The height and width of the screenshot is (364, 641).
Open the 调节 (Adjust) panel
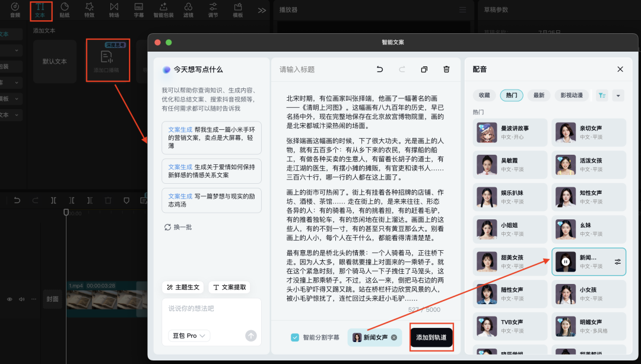(x=212, y=10)
